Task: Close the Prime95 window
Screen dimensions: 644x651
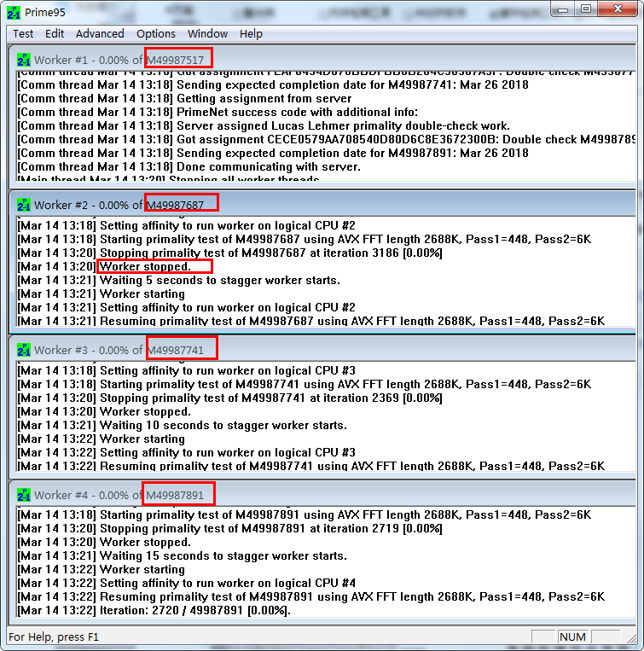Action: point(618,9)
